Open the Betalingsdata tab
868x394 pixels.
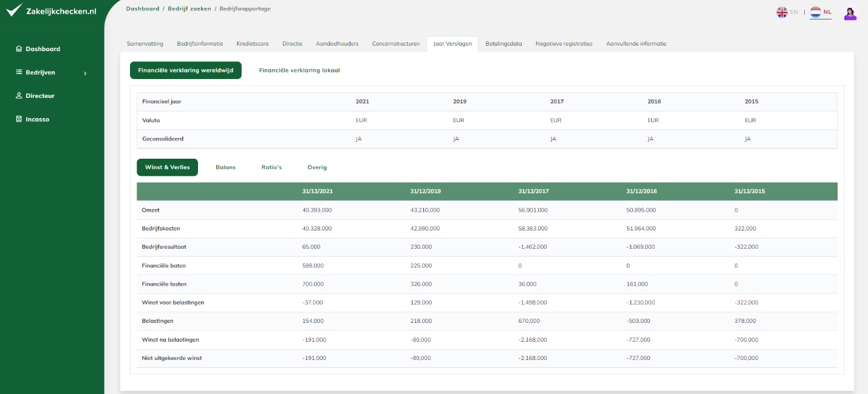click(504, 44)
